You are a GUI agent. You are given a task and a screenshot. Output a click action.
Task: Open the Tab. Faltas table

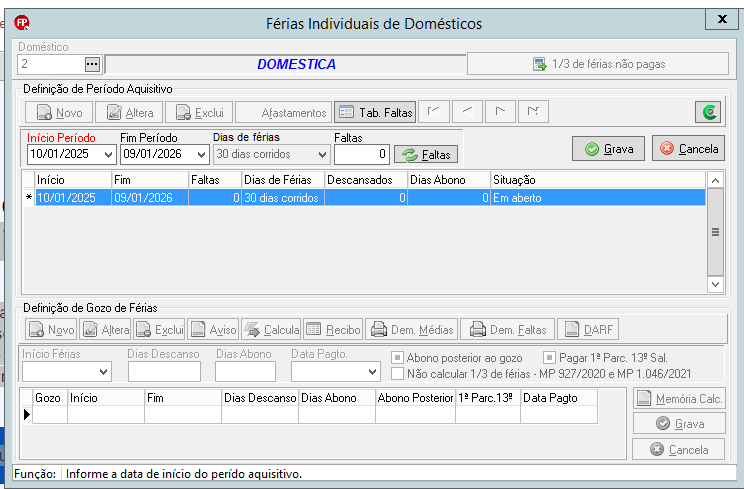coord(375,112)
